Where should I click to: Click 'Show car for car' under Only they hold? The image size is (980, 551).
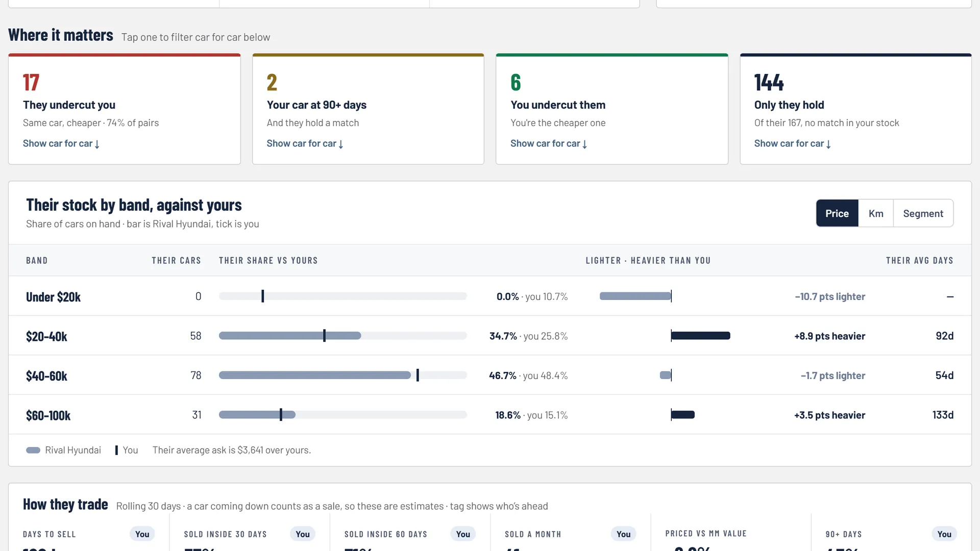793,144
